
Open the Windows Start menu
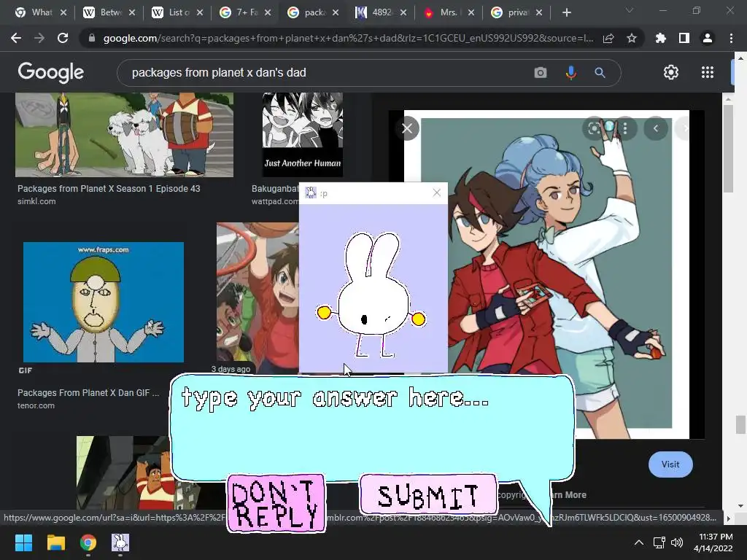(x=23, y=542)
